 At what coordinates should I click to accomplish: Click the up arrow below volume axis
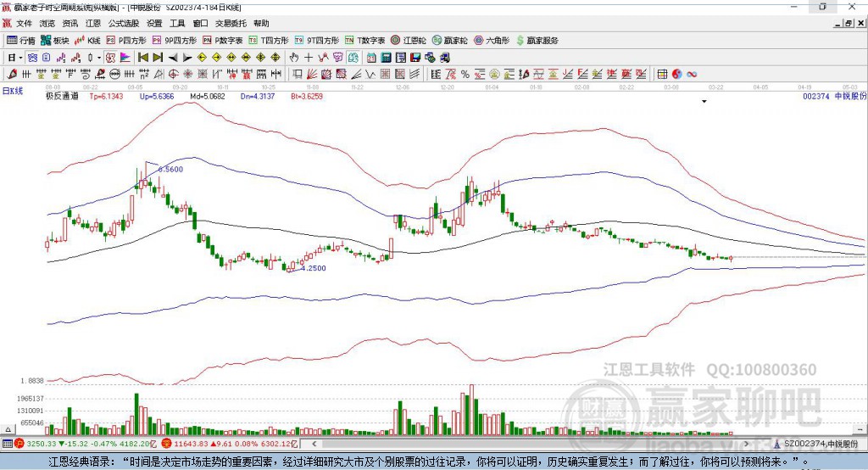[8, 429]
